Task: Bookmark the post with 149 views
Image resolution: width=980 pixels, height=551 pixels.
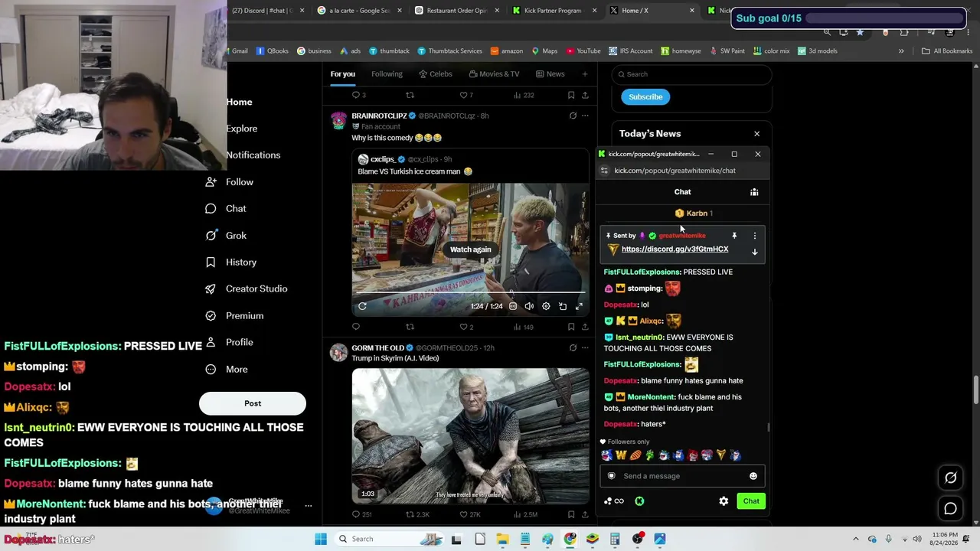Action: (x=571, y=327)
